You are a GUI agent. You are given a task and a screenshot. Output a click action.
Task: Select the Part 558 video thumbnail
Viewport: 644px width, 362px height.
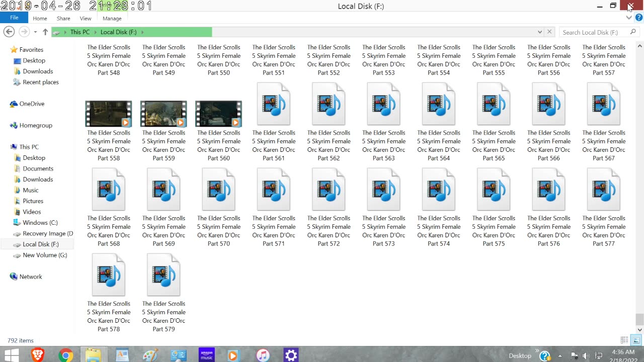[109, 114]
